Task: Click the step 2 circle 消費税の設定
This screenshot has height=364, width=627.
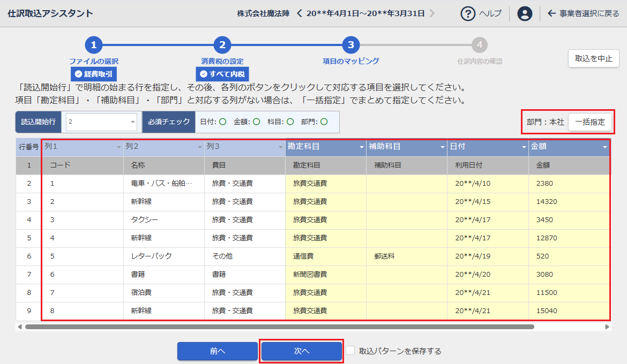Action: (222, 45)
